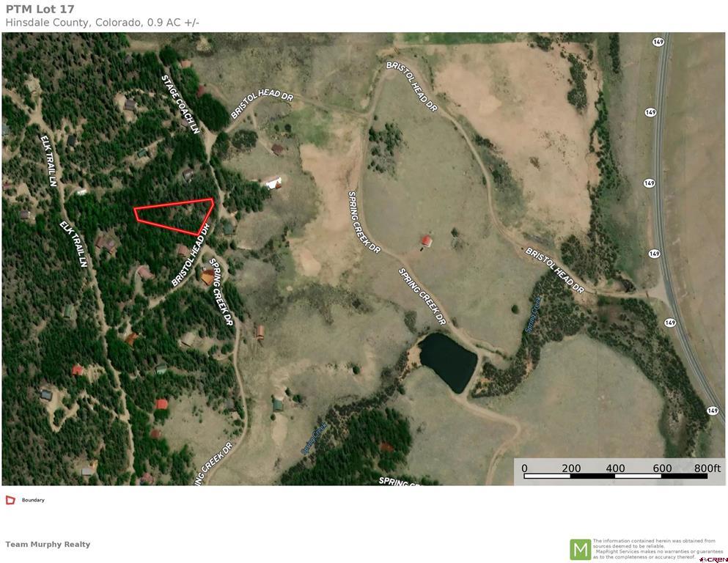Click the MapRight disclaimer text
728x563 pixels.
point(654,548)
